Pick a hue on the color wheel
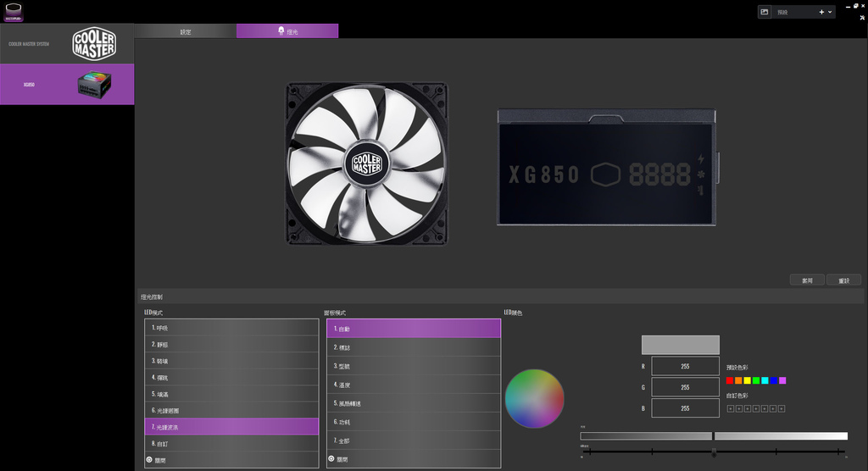 [x=534, y=398]
